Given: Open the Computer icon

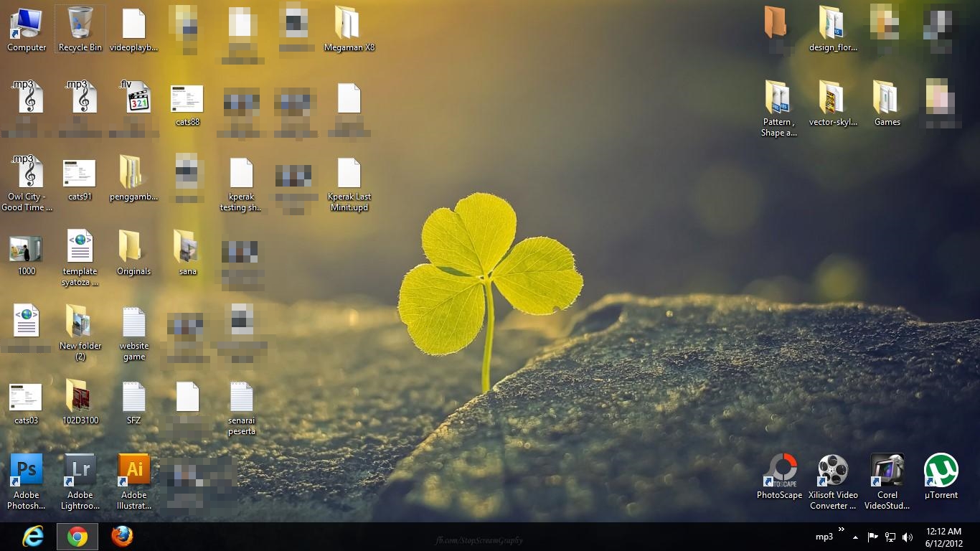Looking at the screenshot, I should coord(27,22).
